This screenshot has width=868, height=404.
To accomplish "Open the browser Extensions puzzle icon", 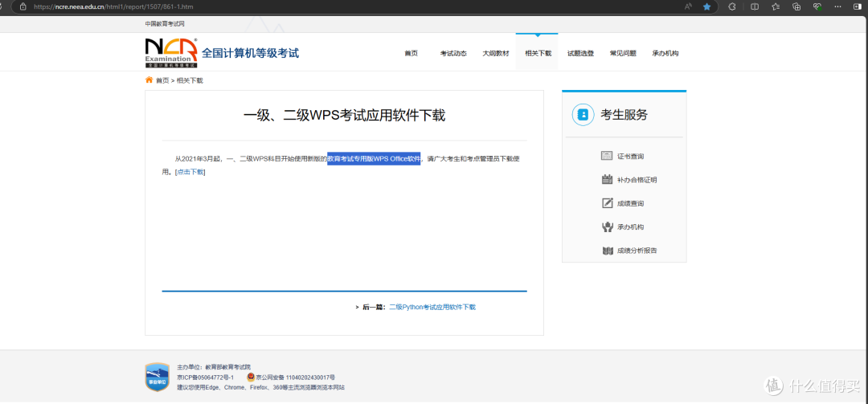I will (732, 6).
